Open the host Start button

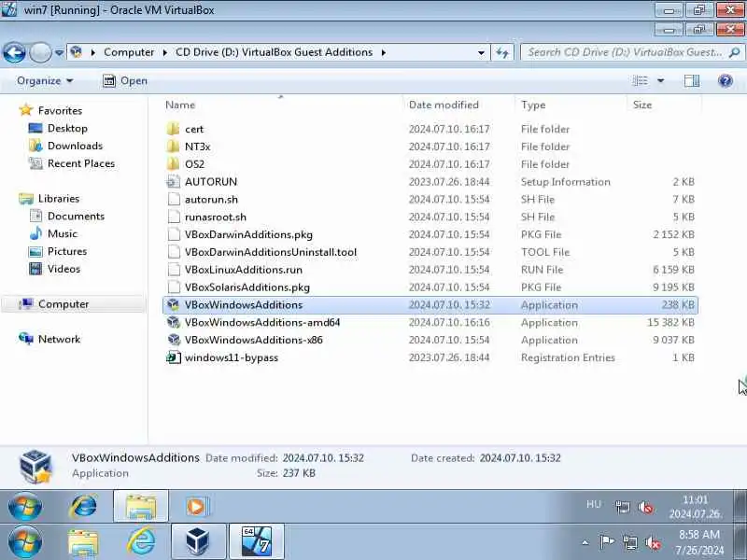[x=25, y=542]
